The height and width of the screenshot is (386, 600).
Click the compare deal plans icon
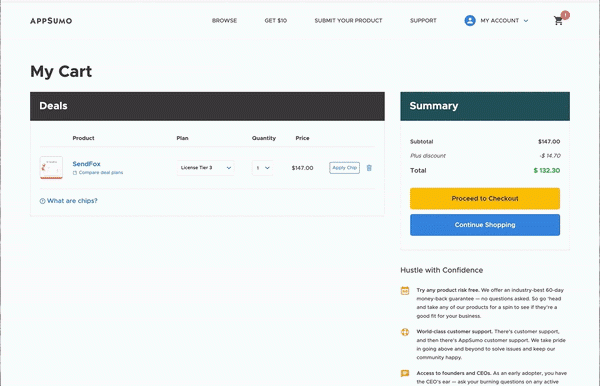pos(75,173)
